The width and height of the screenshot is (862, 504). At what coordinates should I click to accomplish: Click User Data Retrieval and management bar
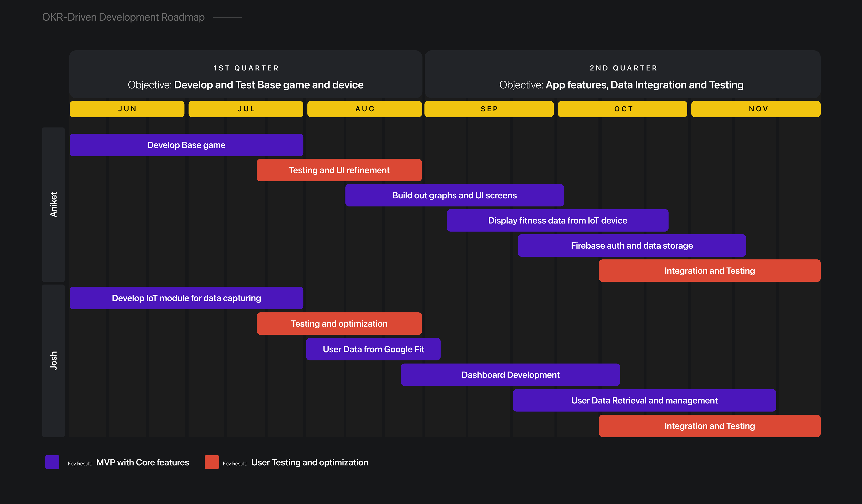(644, 400)
